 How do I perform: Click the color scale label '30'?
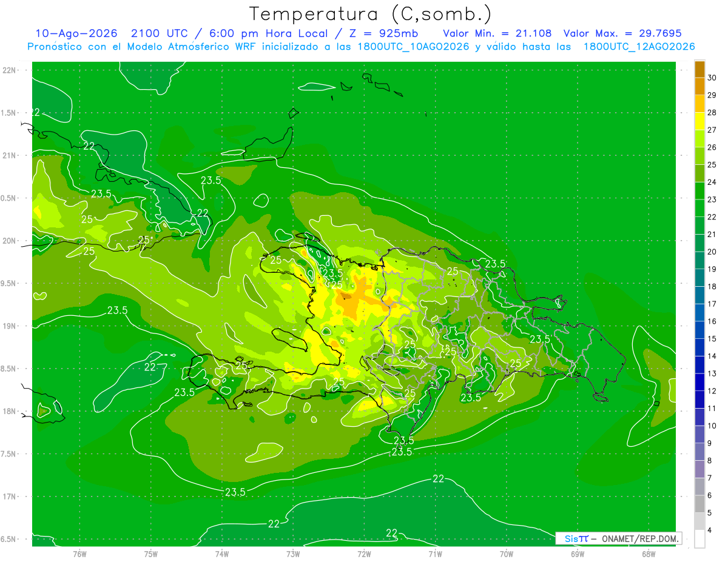(x=712, y=78)
